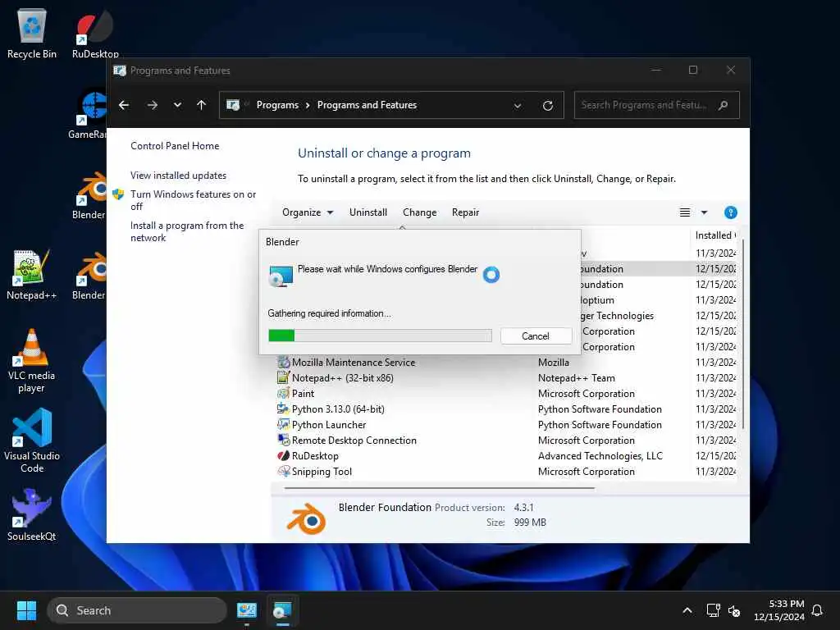Open the Organize dropdown menu

308,212
